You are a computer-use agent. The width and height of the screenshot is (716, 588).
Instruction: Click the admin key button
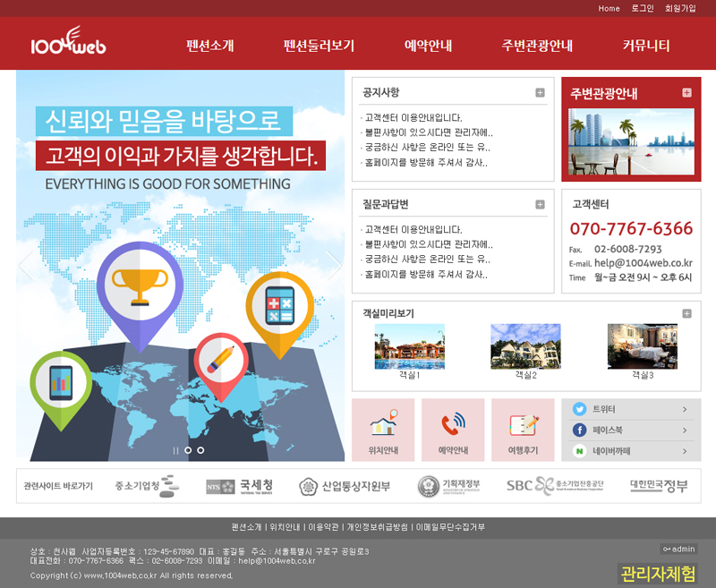coord(678,549)
